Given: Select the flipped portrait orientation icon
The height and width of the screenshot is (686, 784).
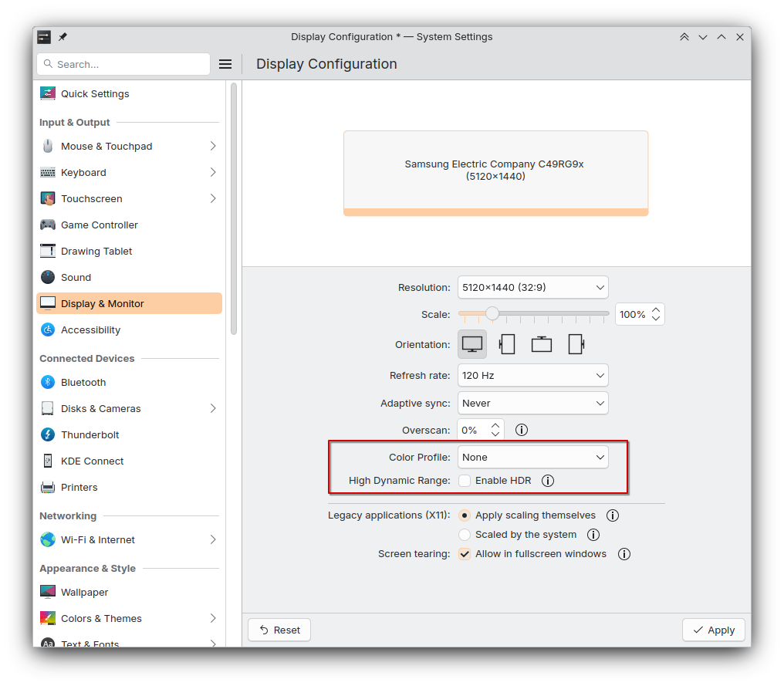Looking at the screenshot, I should [575, 344].
